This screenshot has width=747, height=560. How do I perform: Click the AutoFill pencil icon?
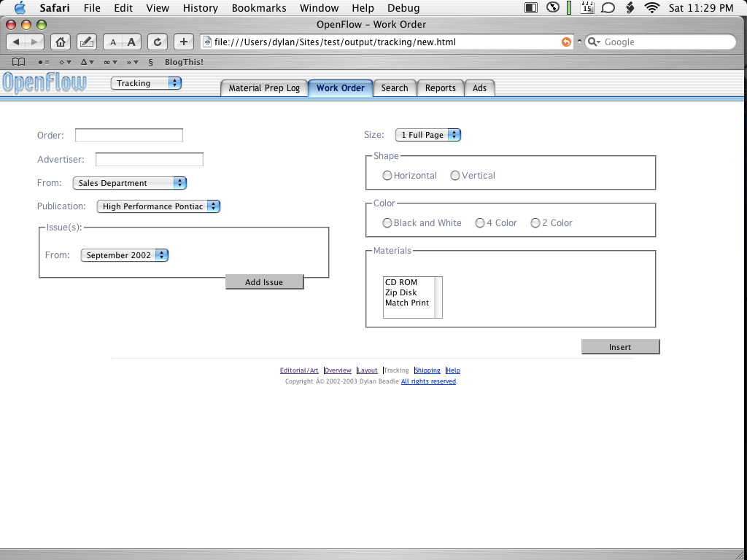85,42
